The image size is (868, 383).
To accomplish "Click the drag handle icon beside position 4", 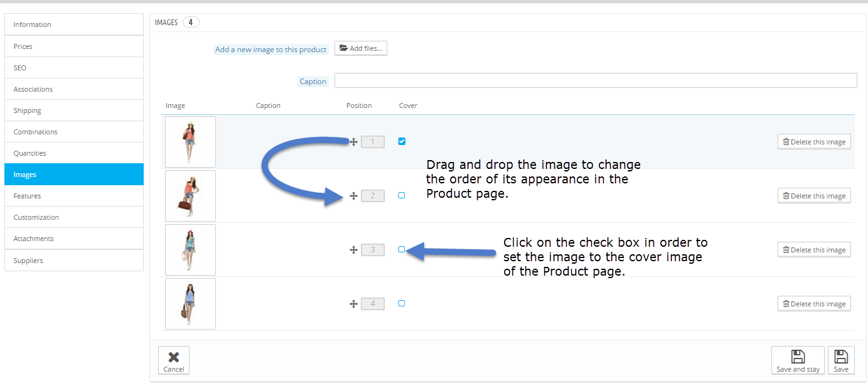I will click(x=353, y=304).
